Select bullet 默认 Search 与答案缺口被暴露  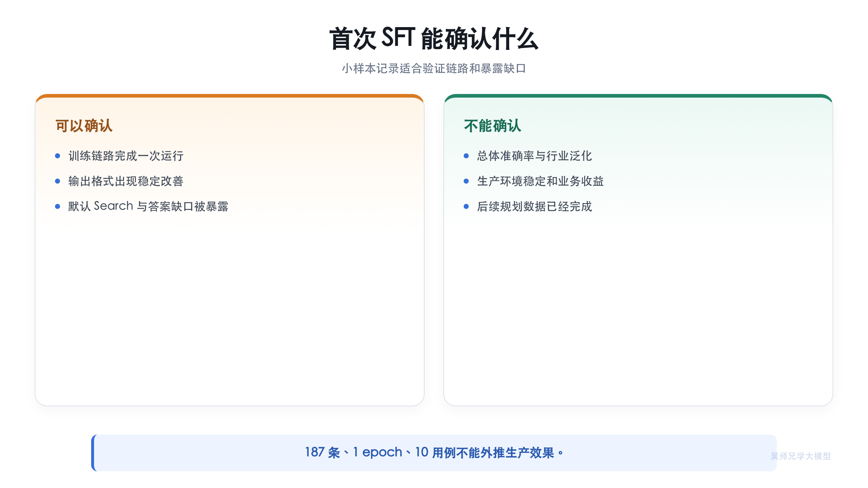click(x=148, y=206)
